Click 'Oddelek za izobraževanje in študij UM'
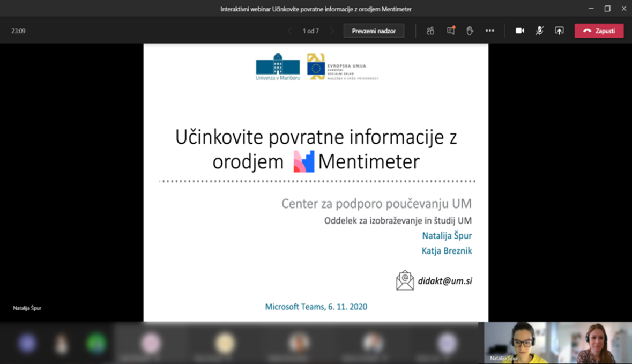The width and height of the screenshot is (632, 364). [398, 220]
